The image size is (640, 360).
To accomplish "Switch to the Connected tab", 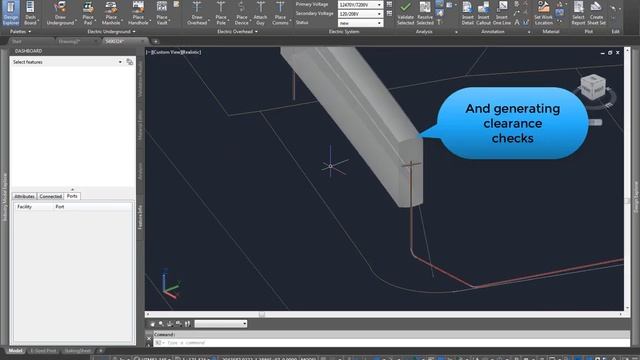I will pos(51,196).
